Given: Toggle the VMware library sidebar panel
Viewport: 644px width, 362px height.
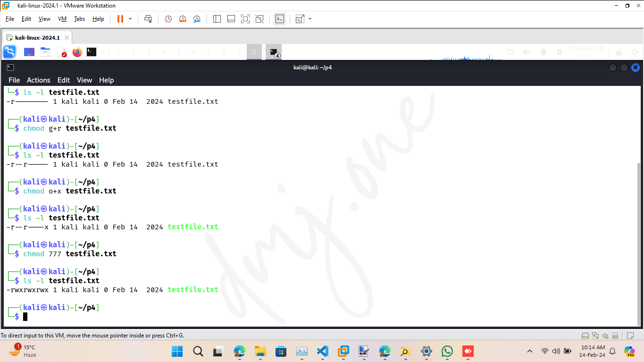Looking at the screenshot, I should [x=217, y=19].
